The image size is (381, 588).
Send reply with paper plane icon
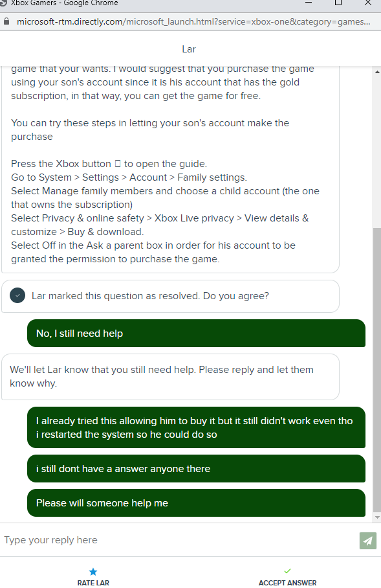pyautogui.click(x=367, y=540)
